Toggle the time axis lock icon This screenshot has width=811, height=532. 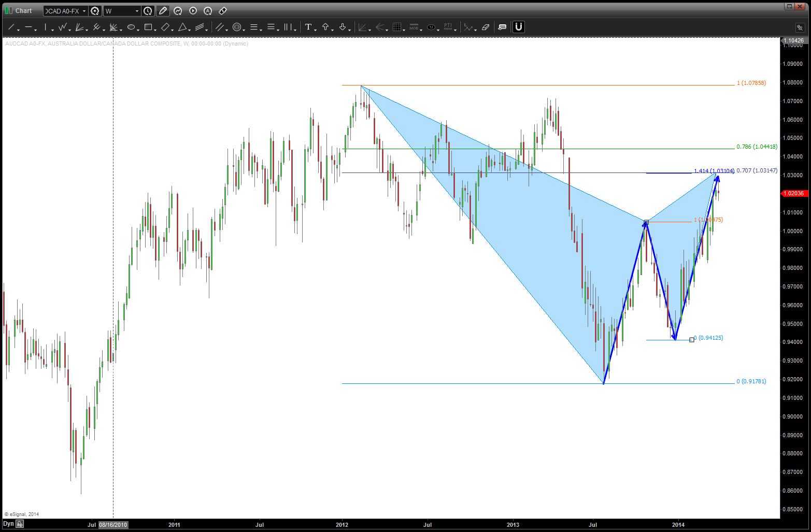[x=20, y=524]
